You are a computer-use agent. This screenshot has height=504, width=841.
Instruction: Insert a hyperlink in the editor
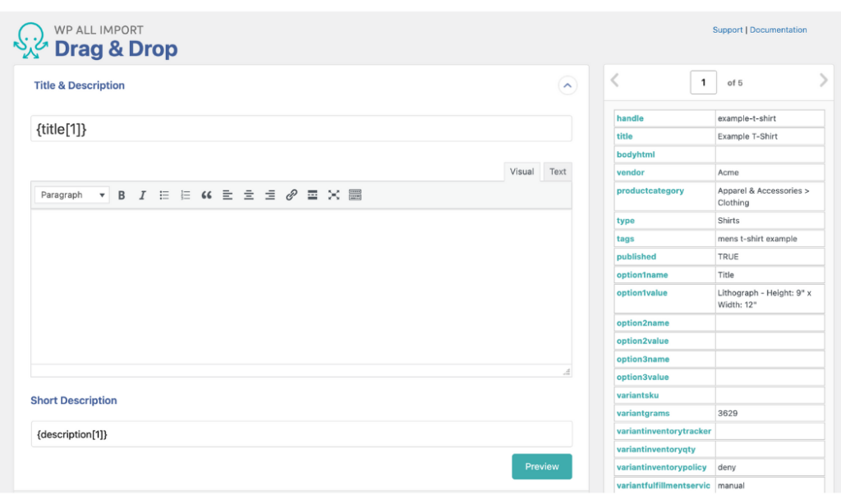pyautogui.click(x=292, y=195)
